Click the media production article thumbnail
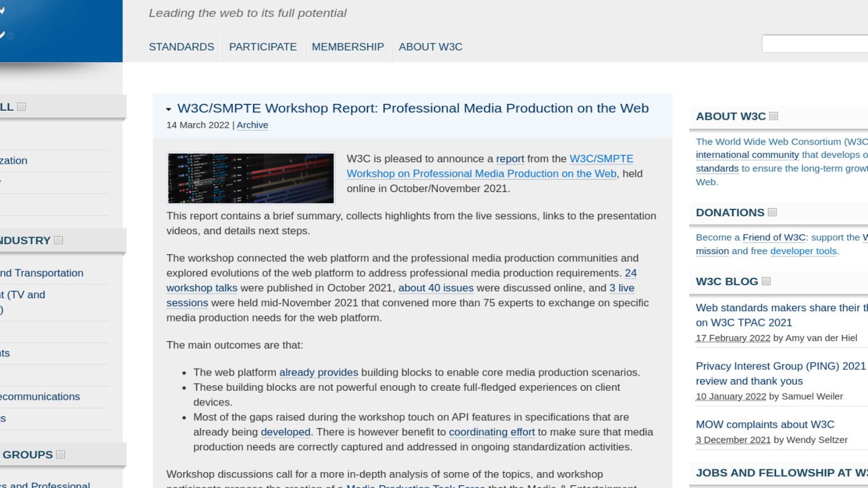This screenshot has height=488, width=868. coord(251,178)
